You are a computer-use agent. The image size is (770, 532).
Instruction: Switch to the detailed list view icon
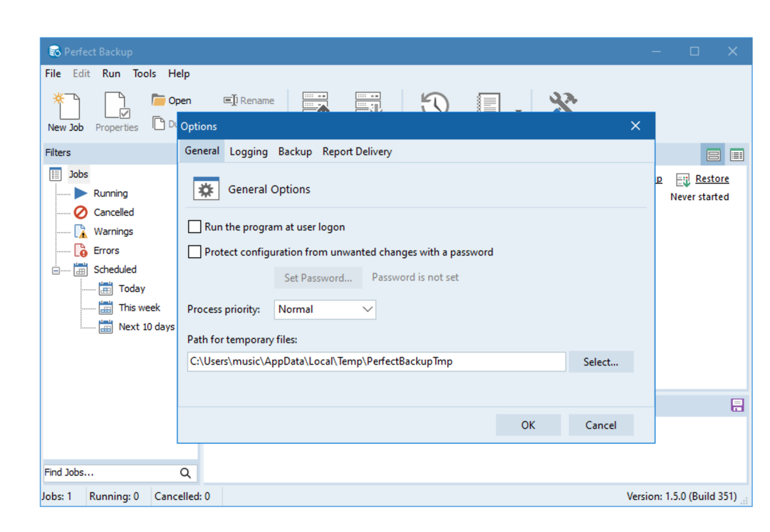pyautogui.click(x=737, y=155)
